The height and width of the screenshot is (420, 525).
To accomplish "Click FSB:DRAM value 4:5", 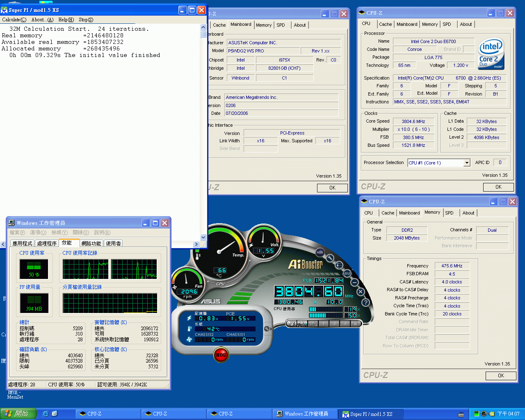I will click(452, 274).
